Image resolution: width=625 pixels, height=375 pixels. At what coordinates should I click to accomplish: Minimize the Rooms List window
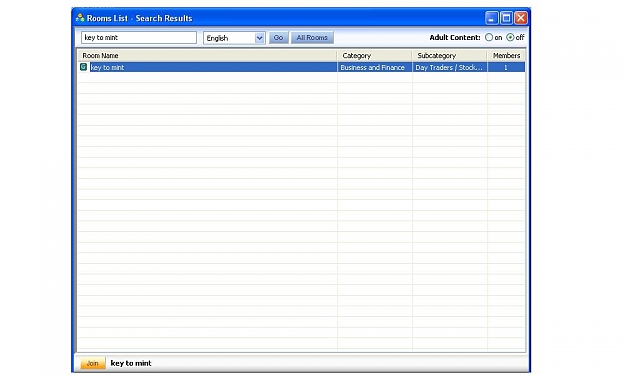point(491,18)
